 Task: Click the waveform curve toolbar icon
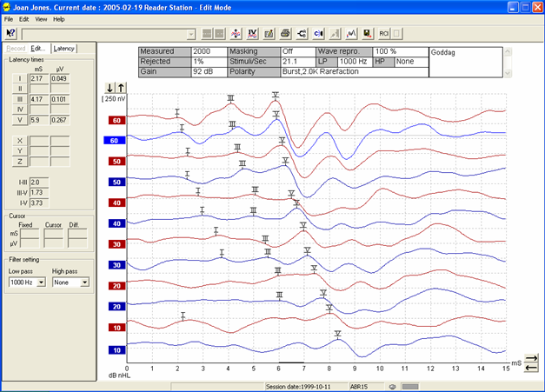coord(350,33)
